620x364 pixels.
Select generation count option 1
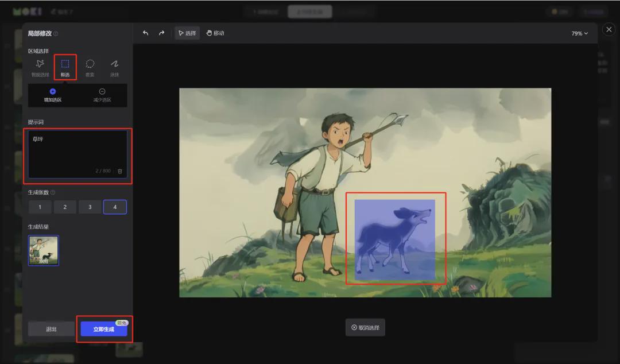40,207
